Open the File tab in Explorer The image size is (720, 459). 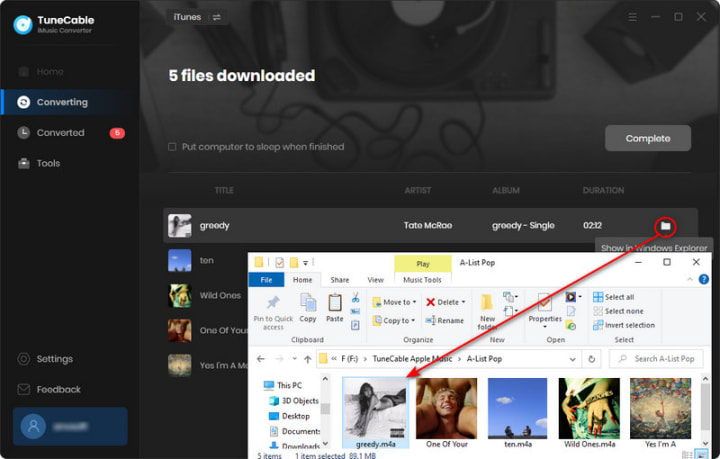tap(266, 280)
